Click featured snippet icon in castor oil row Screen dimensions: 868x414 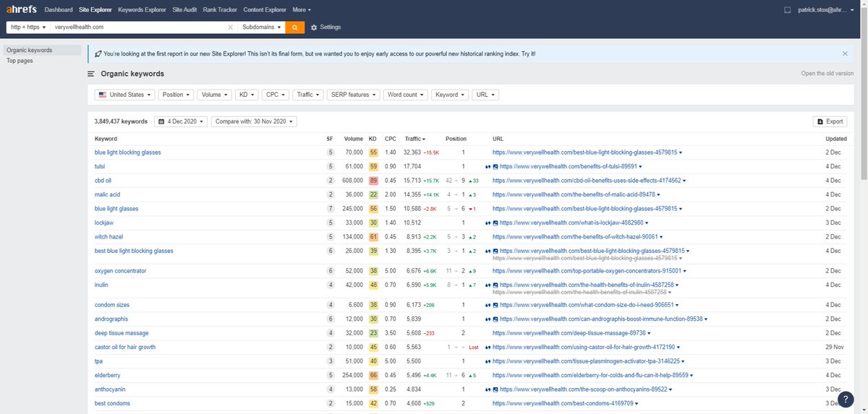coord(488,348)
